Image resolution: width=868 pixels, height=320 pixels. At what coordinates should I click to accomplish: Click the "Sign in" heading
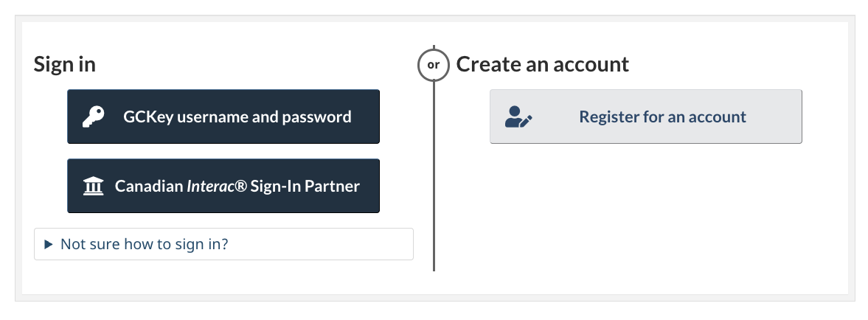coord(65,64)
